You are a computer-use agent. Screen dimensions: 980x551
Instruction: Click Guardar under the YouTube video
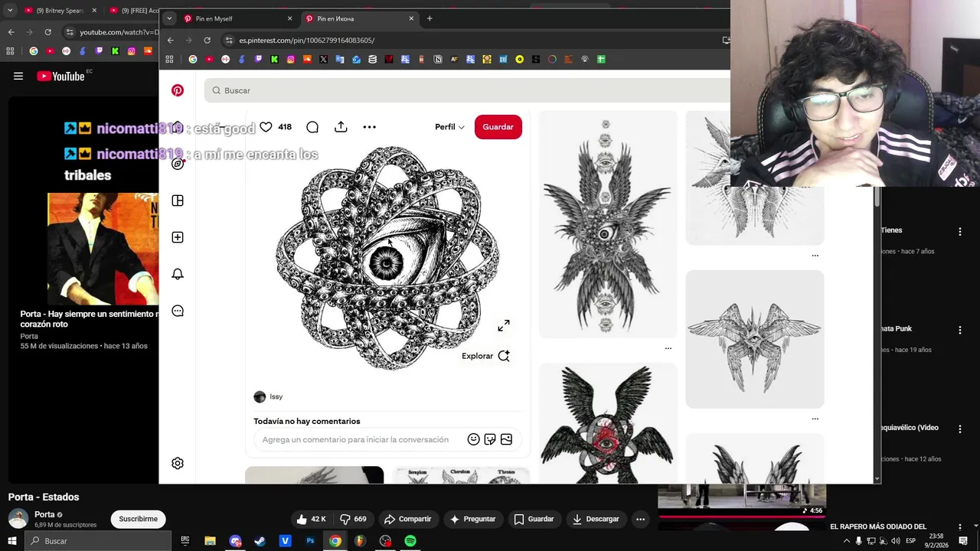point(534,519)
